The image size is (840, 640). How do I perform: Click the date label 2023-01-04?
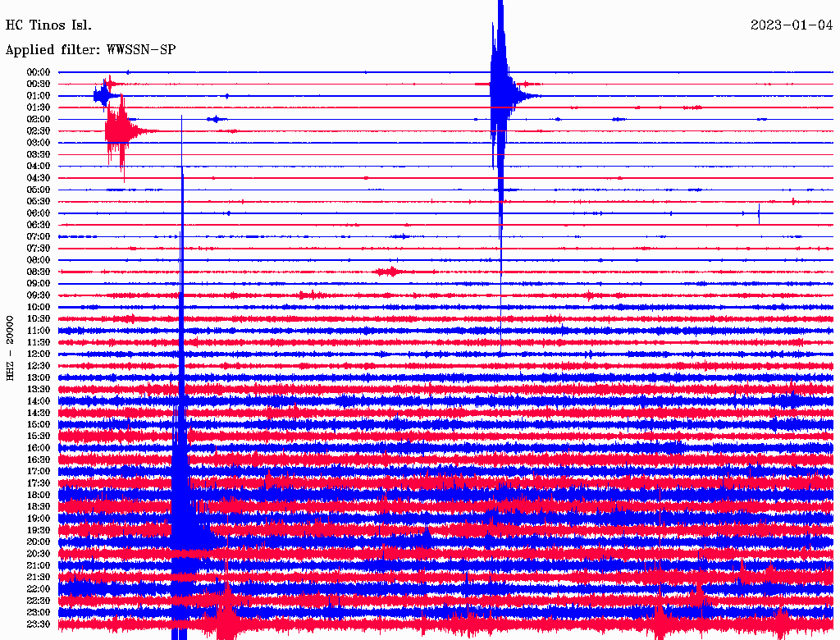(x=792, y=25)
